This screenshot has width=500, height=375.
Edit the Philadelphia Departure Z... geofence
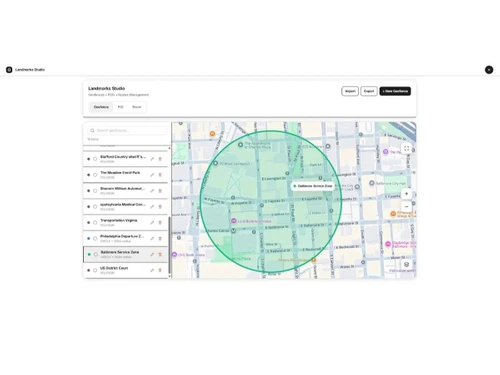click(152, 238)
